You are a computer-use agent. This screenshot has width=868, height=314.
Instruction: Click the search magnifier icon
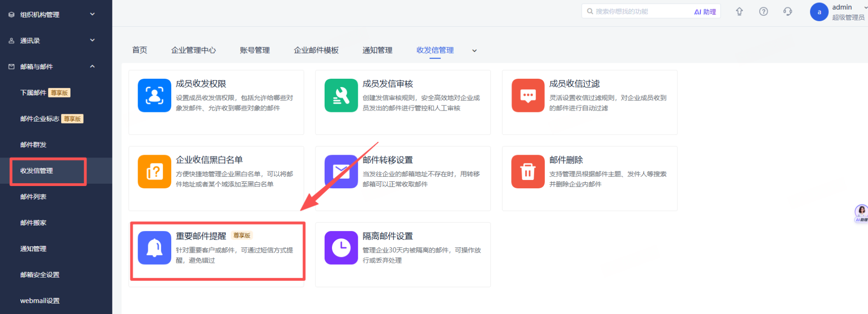(x=590, y=12)
